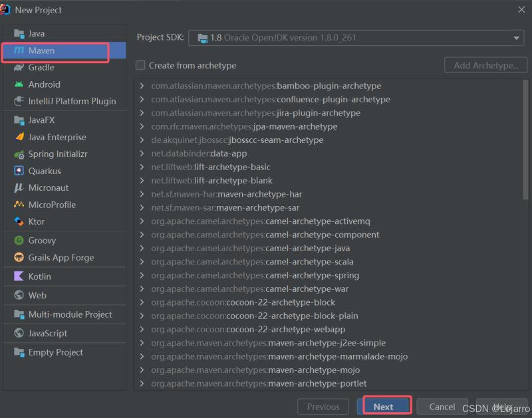
Task: Click the Quarkus icon
Action: click(x=19, y=171)
